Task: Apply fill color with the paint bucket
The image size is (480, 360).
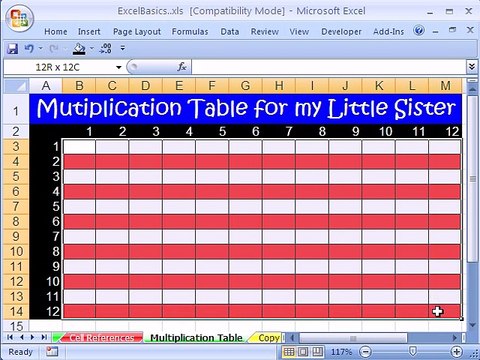Action: click(x=79, y=49)
